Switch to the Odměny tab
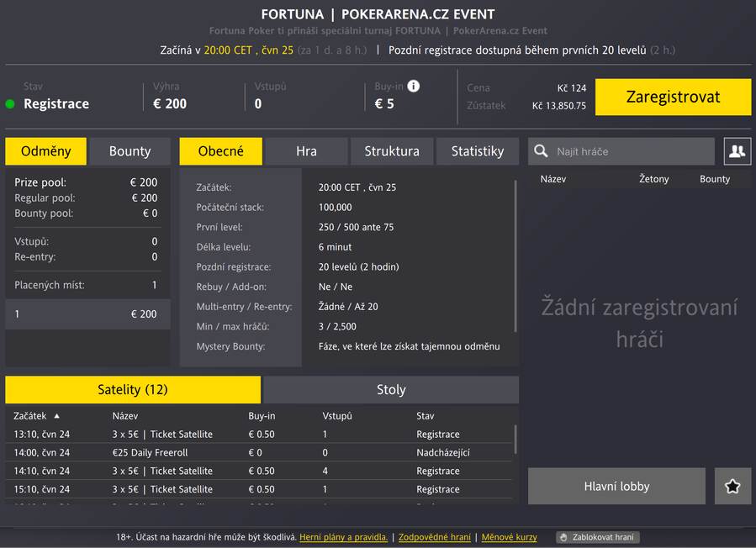 (45, 151)
